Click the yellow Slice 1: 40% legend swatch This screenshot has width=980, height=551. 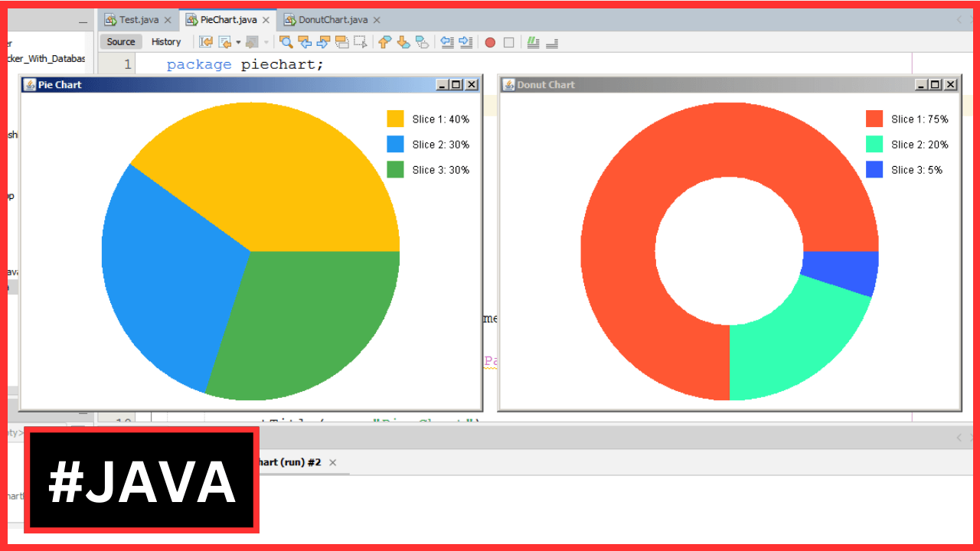point(395,119)
